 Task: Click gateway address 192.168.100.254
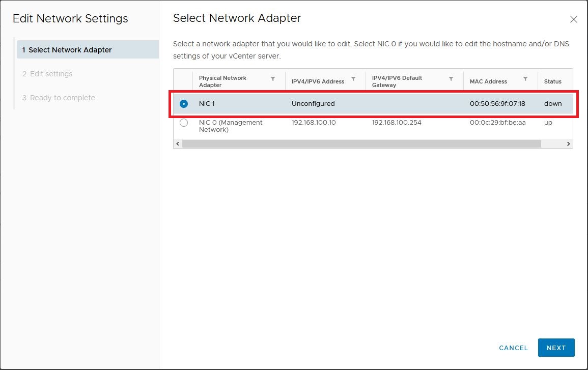click(397, 123)
